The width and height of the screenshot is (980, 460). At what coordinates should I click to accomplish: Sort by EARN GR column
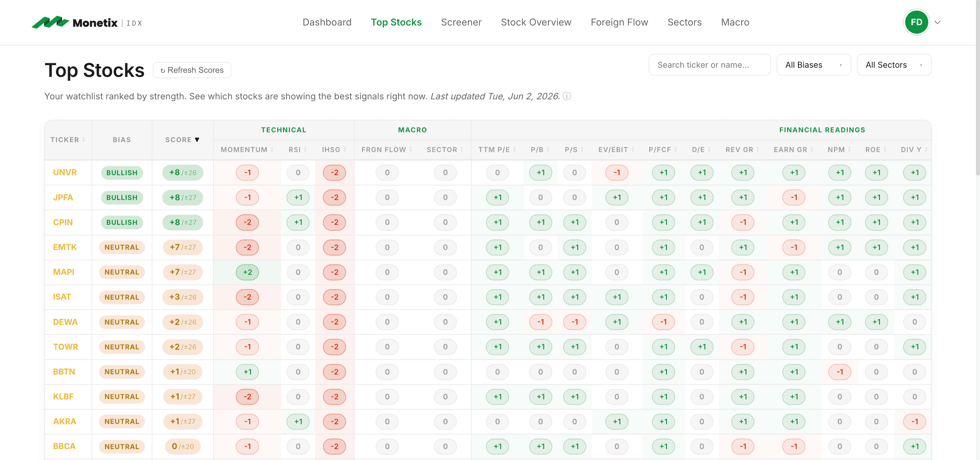pyautogui.click(x=793, y=149)
